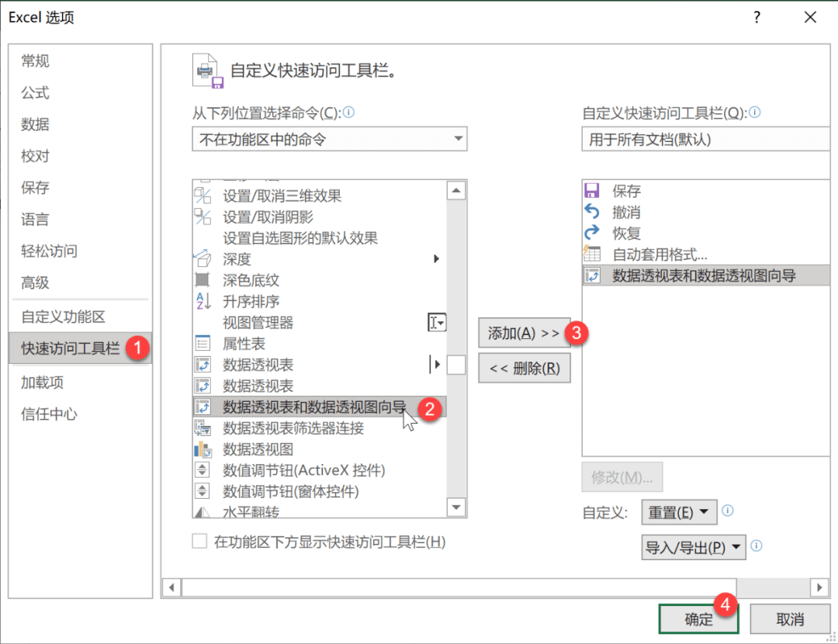
Task: Click the text-box dropdown icon beside 视图管理器
Action: pyautogui.click(x=437, y=322)
